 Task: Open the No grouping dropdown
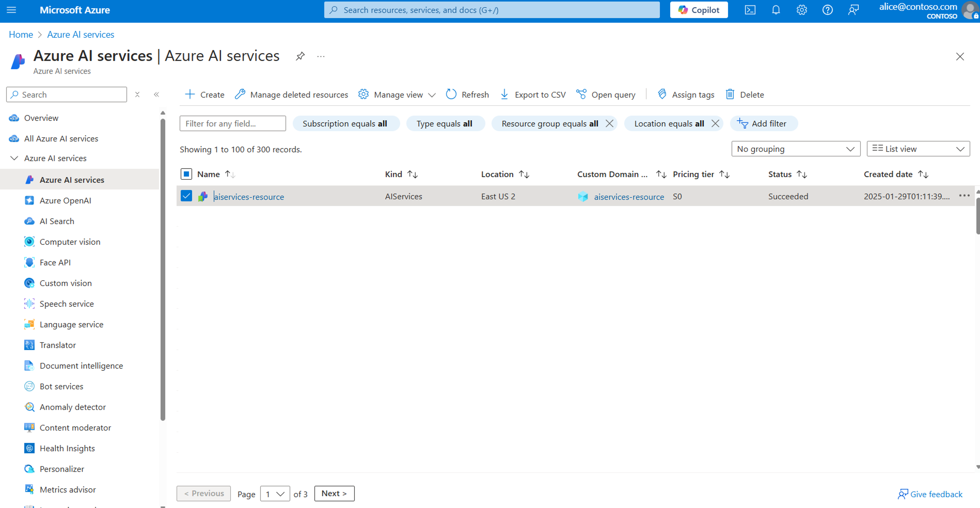(796, 149)
